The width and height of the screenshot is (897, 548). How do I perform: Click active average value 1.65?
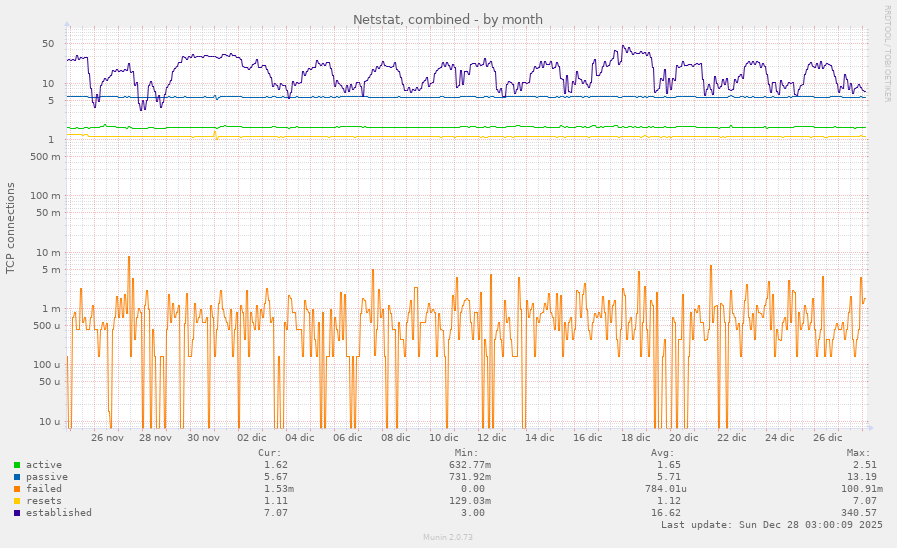point(669,465)
